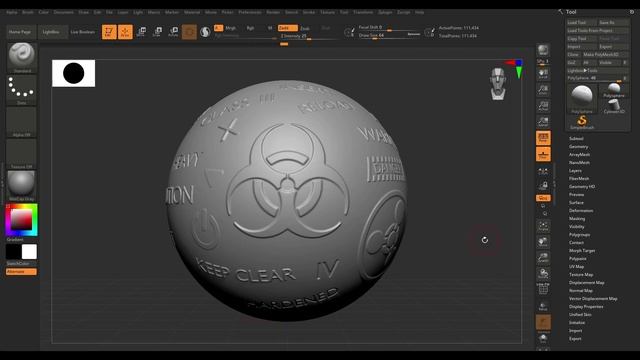Toggle the Line Fill PolyFrame icon
This screenshot has width=640, height=360.
click(x=543, y=289)
